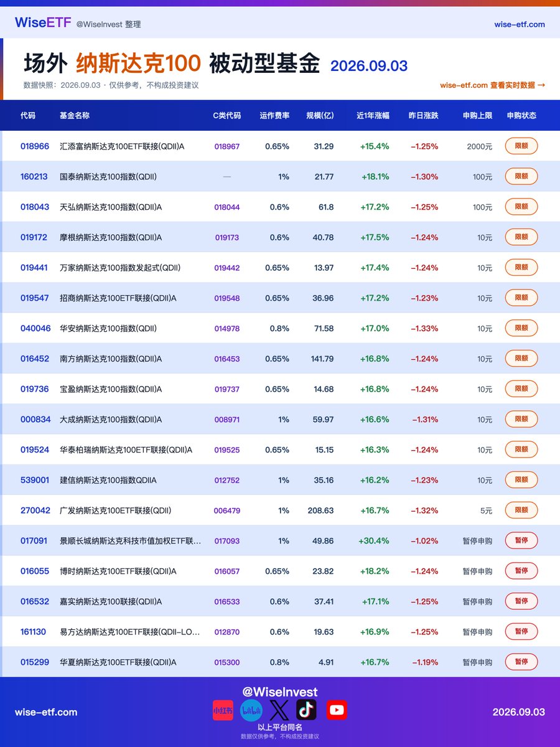The height and width of the screenshot is (747, 560).
Task: Click 限额 button for fund 019441
Action: [521, 268]
